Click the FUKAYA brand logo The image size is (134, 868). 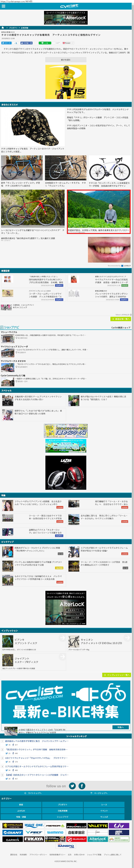[34, 839]
